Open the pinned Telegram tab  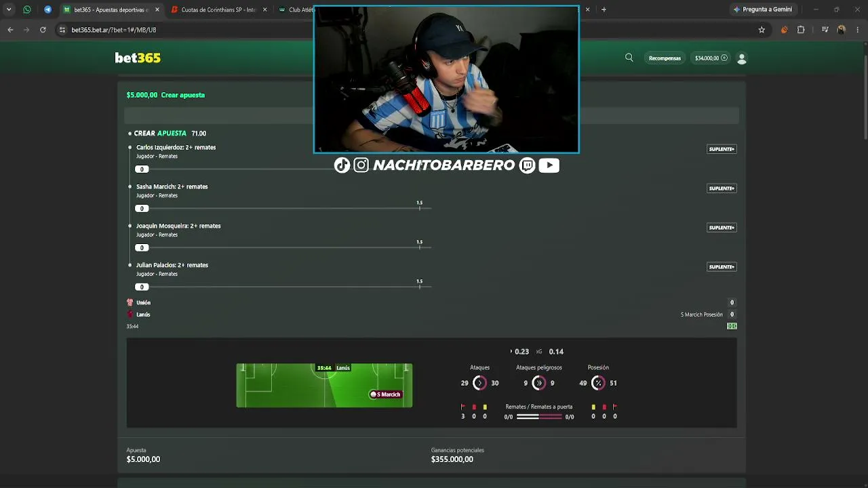47,9
